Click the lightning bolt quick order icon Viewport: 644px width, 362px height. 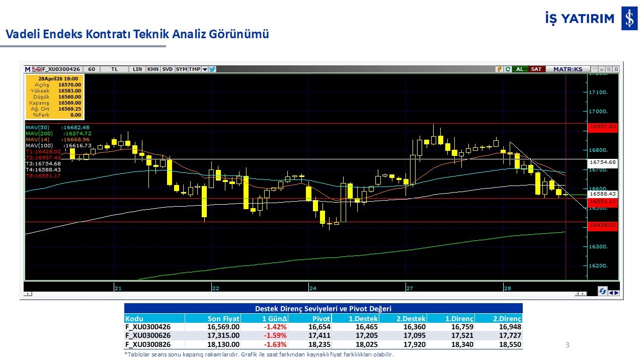(499, 69)
